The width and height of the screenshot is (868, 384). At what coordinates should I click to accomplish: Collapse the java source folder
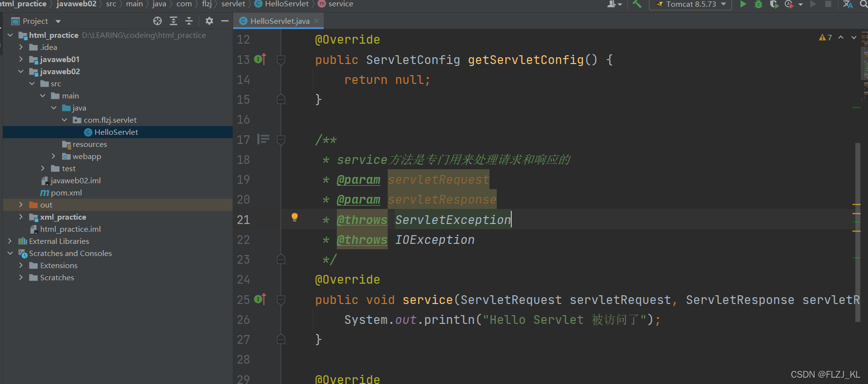click(54, 108)
